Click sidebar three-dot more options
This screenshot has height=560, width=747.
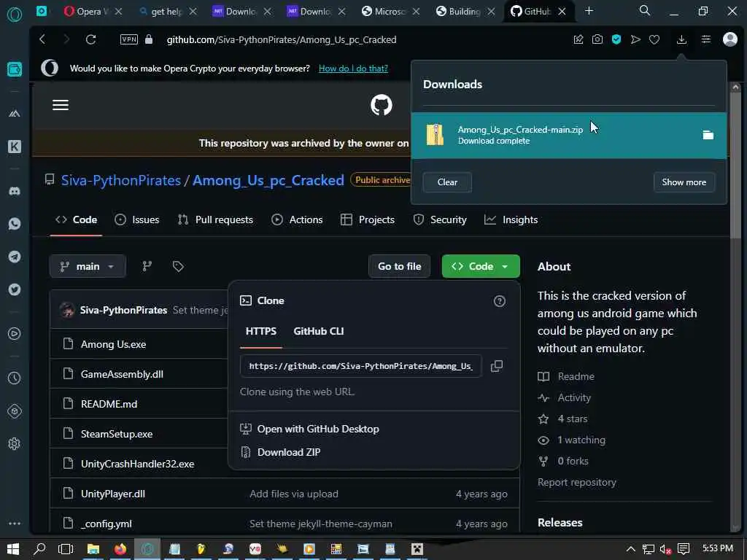[x=15, y=524]
